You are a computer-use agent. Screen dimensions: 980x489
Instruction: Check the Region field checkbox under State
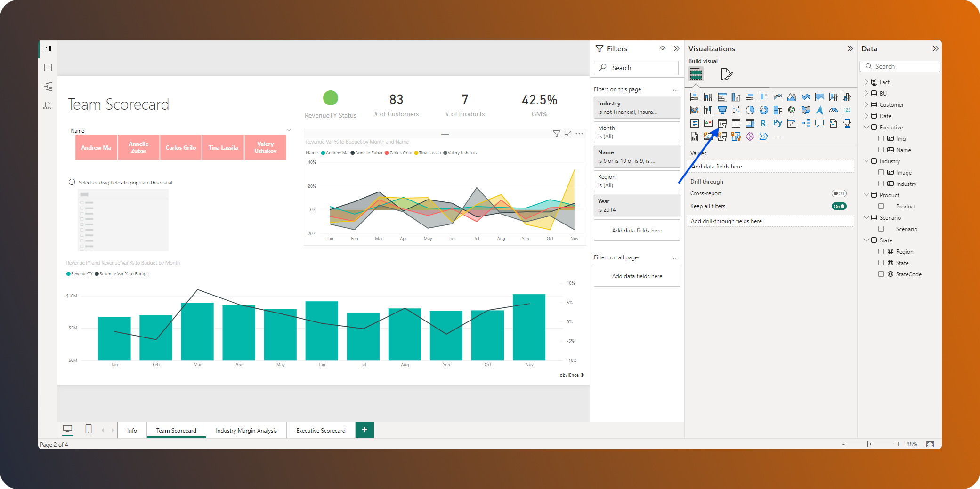point(881,251)
